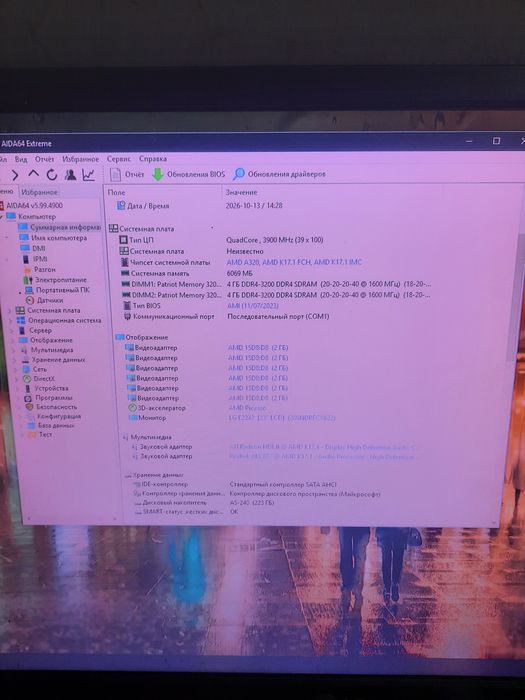Click the Безопасность shield icon
This screenshot has width=525, height=700.
(x=29, y=407)
